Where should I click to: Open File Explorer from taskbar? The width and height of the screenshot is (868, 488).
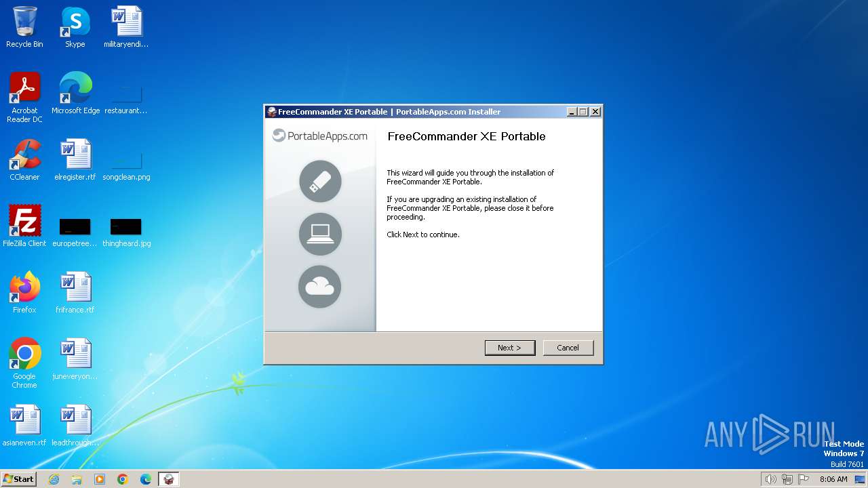[x=77, y=479]
